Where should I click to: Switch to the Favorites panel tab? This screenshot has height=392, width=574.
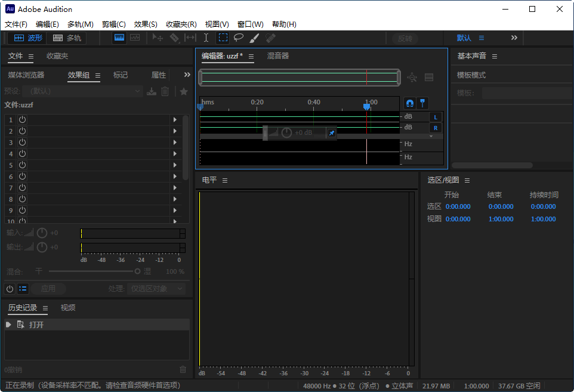[57, 56]
